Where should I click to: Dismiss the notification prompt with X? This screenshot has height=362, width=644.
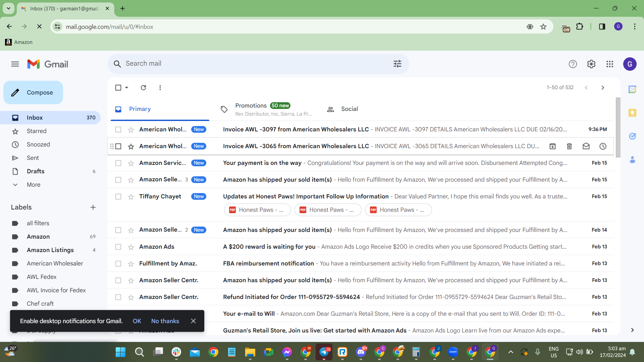coord(193,321)
